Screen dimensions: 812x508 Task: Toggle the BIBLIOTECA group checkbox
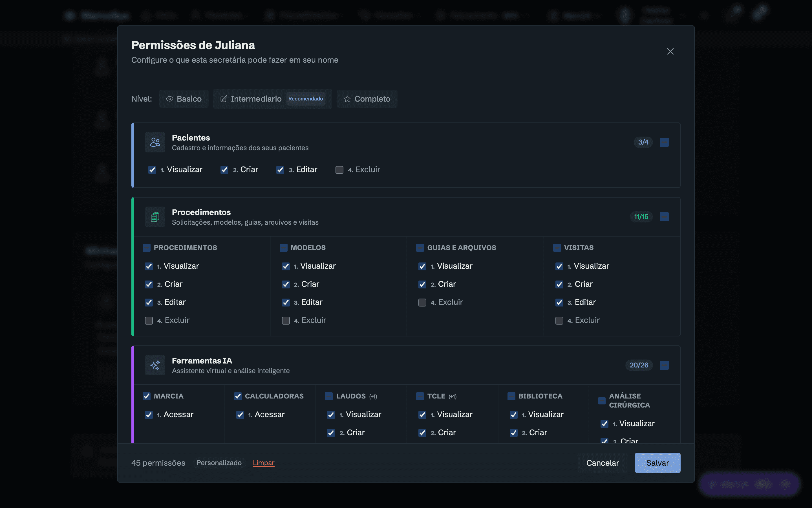[x=511, y=397]
